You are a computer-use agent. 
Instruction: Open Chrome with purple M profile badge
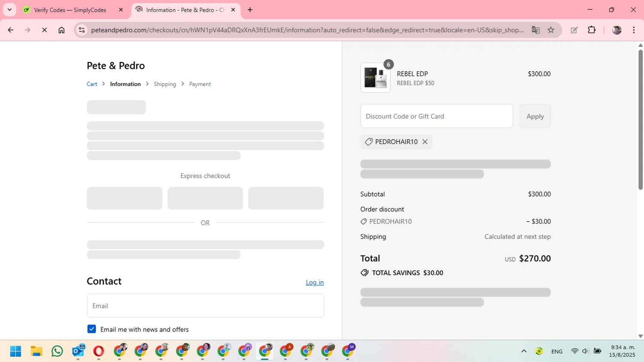348,351
